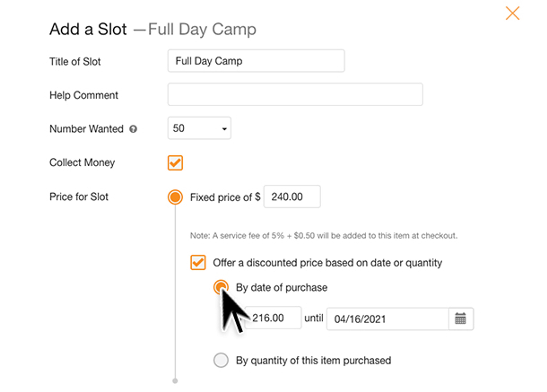This screenshot has height=392, width=547.
Task: Choose the By quantity purchased radio button
Action: pyautogui.click(x=221, y=360)
